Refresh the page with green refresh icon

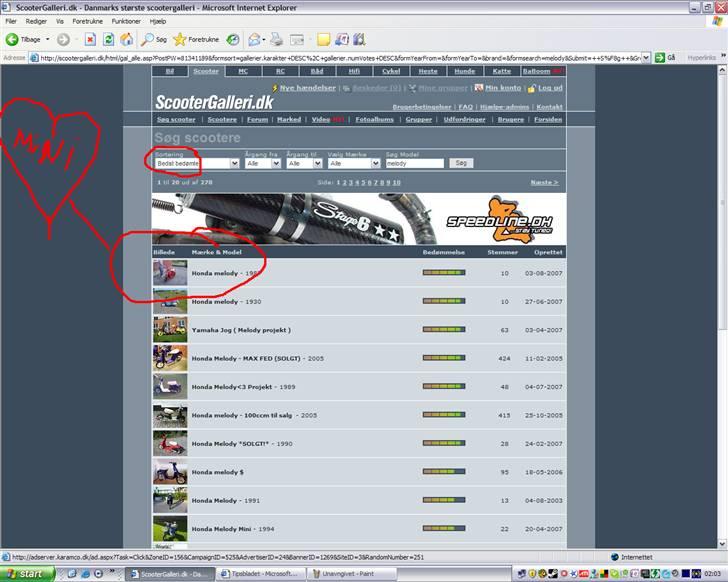click(108, 40)
